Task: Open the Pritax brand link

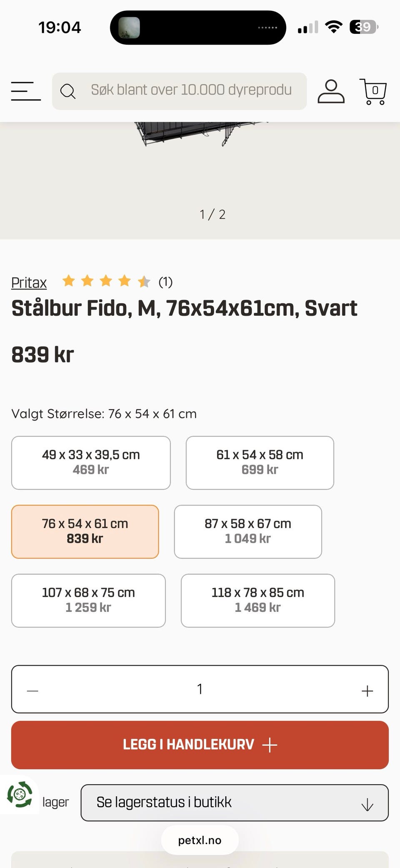Action: (x=29, y=283)
